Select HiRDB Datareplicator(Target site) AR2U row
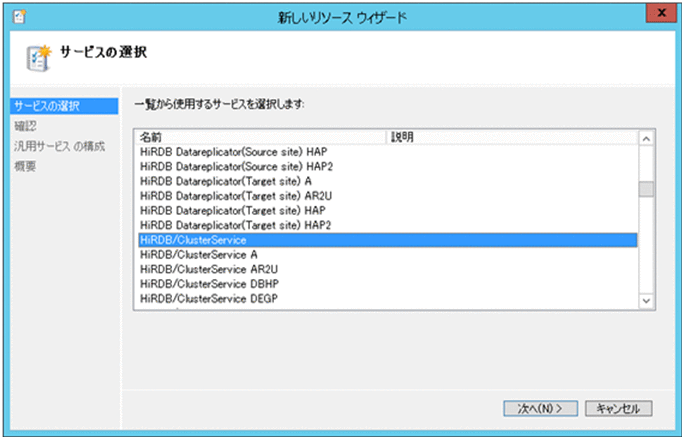 388,196
